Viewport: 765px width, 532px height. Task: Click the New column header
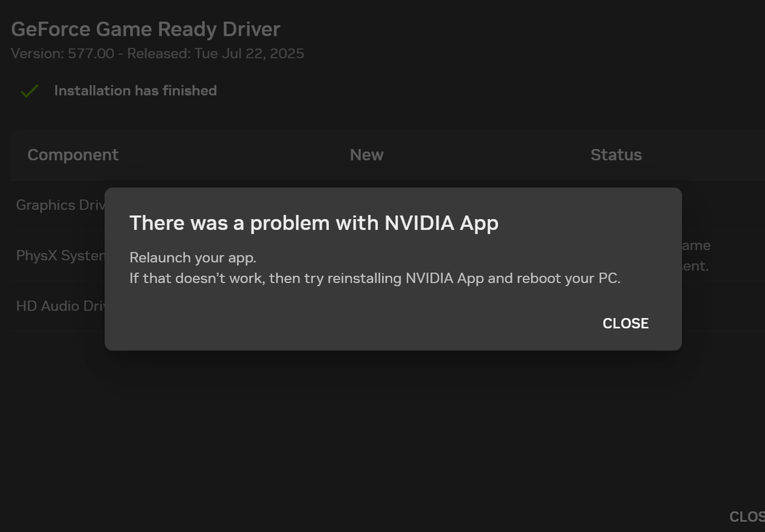click(x=367, y=155)
